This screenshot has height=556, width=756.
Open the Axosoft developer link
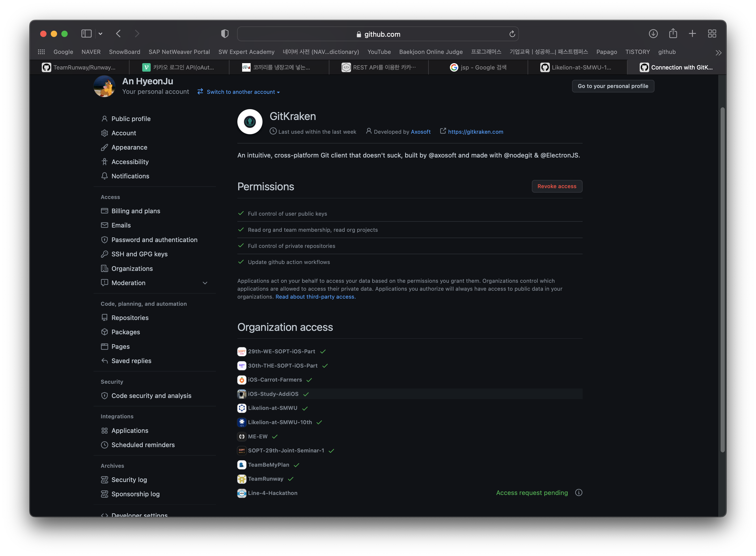[420, 132]
